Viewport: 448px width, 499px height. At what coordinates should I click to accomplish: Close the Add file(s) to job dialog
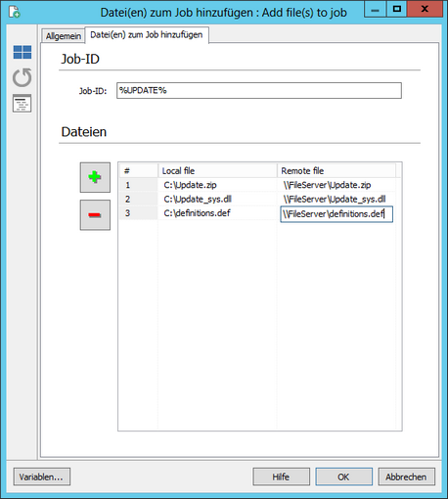[x=425, y=9]
